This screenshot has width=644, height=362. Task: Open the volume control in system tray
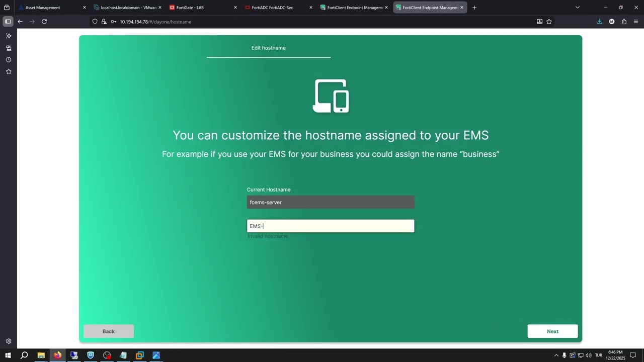click(589, 355)
